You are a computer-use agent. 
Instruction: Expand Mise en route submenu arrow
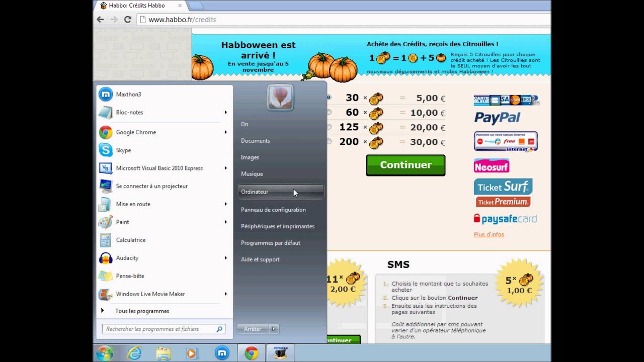point(225,204)
